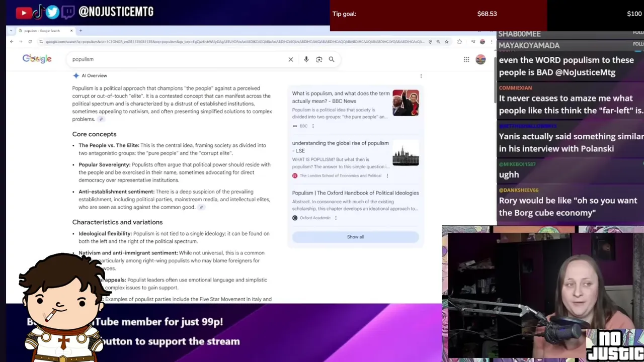Click the Google logo
Image resolution: width=644 pixels, height=362 pixels.
[x=37, y=59]
